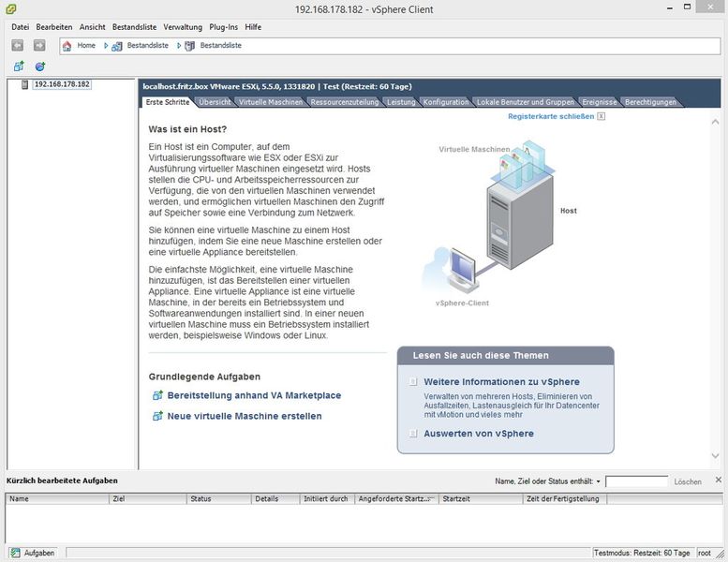
Task: Open the Verwaltung menu
Action: (x=183, y=27)
